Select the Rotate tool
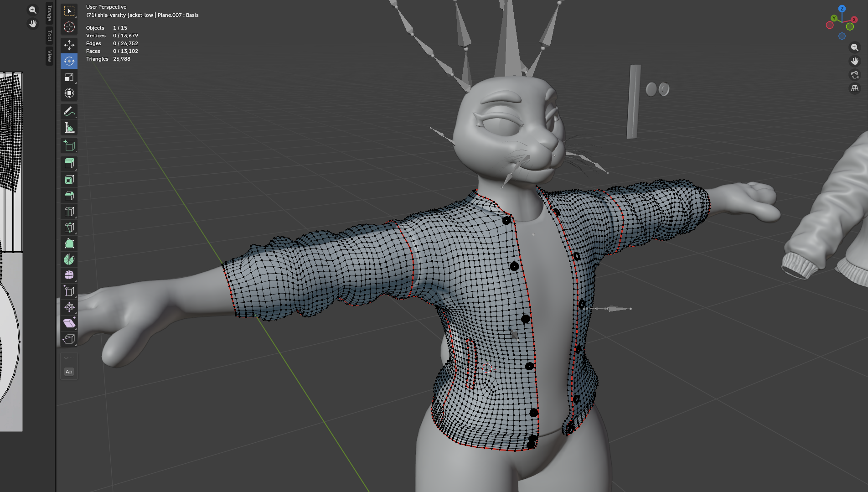 (69, 61)
